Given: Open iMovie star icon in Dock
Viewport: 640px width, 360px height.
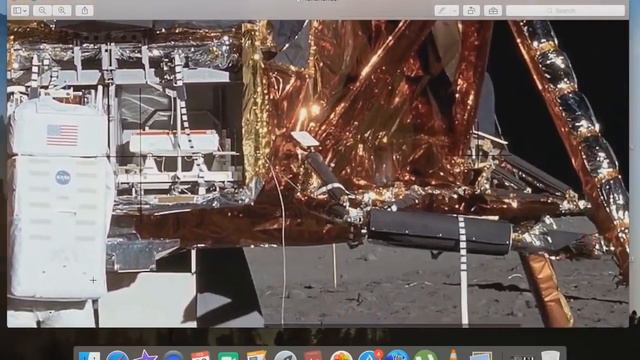Looking at the screenshot, I should (145, 355).
